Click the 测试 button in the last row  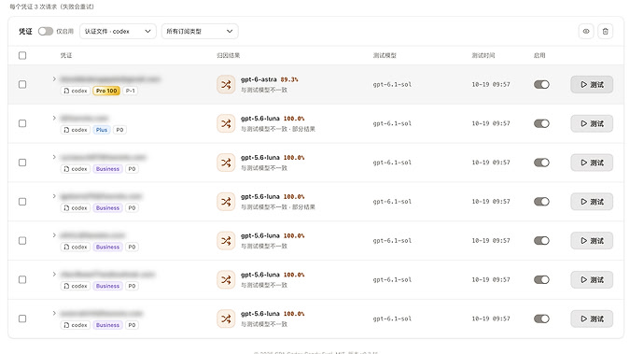tap(592, 319)
